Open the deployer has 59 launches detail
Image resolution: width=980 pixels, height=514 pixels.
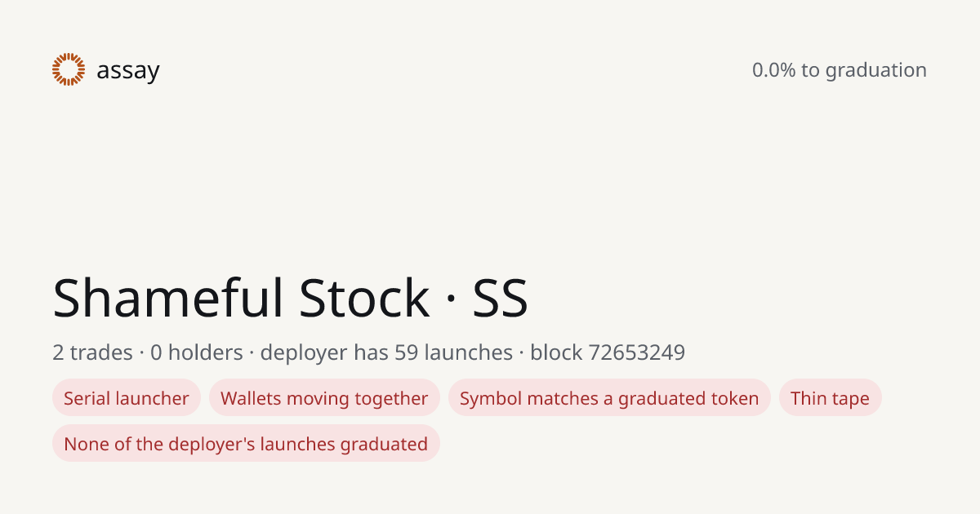coord(386,352)
